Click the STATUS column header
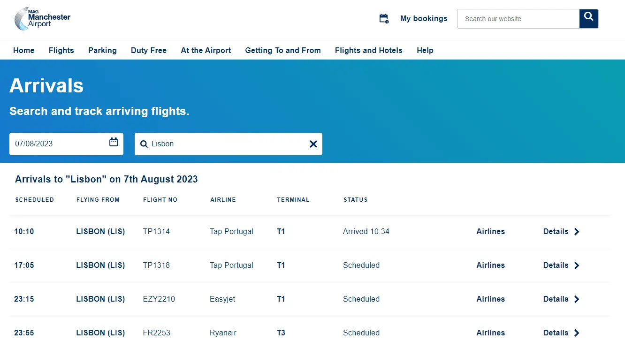The image size is (625, 364). pos(356,200)
